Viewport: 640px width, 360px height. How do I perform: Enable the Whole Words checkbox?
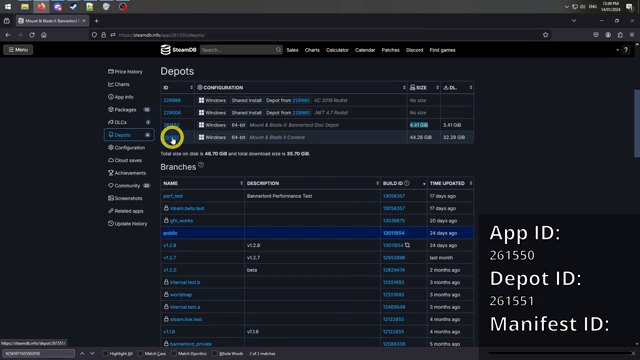click(x=215, y=353)
